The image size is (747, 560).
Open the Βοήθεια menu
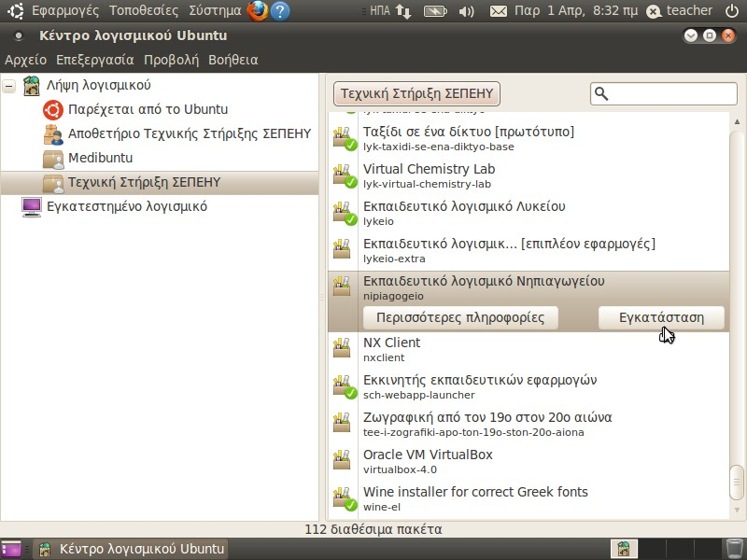coord(233,60)
